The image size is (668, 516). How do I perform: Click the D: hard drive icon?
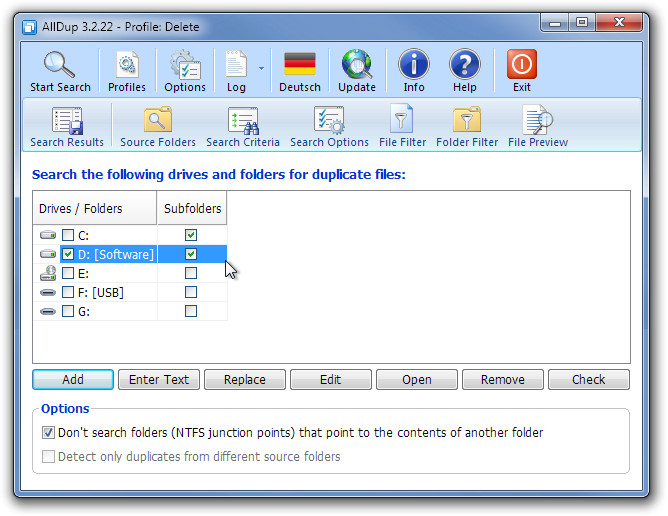click(x=48, y=254)
